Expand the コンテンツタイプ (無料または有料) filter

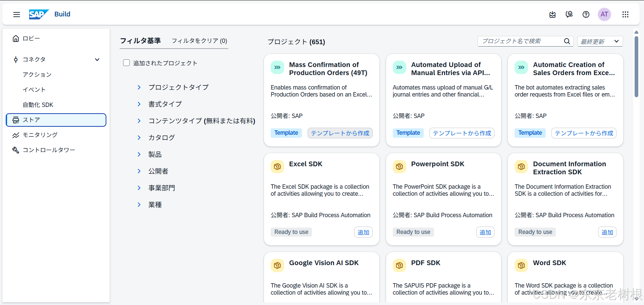click(139, 121)
